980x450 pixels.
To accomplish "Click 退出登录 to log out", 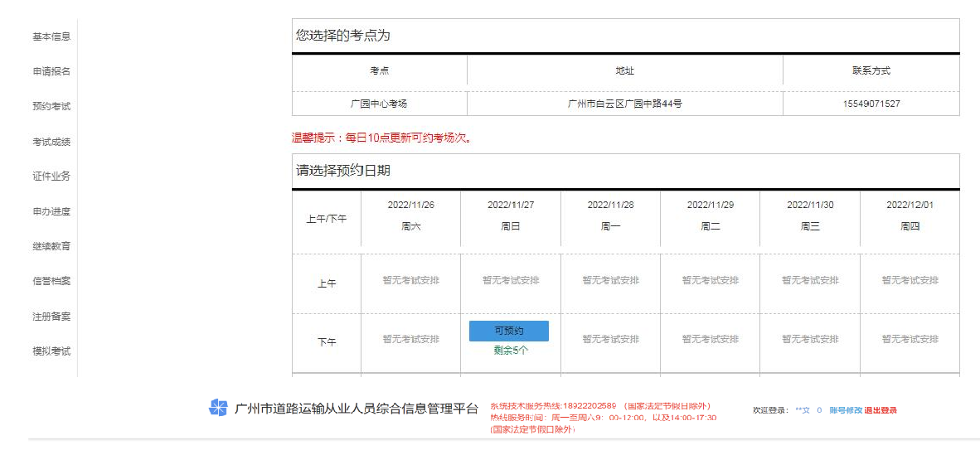I will [881, 410].
